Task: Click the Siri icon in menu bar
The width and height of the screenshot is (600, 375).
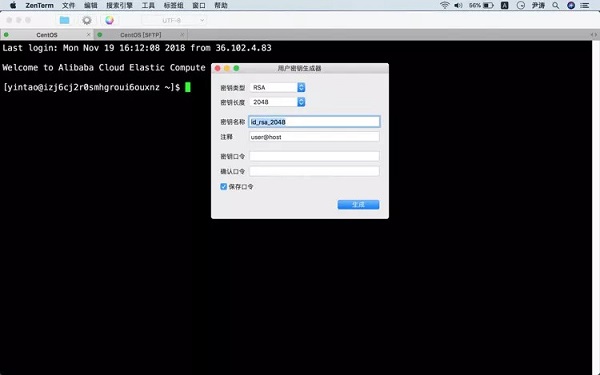Action: click(571, 5)
